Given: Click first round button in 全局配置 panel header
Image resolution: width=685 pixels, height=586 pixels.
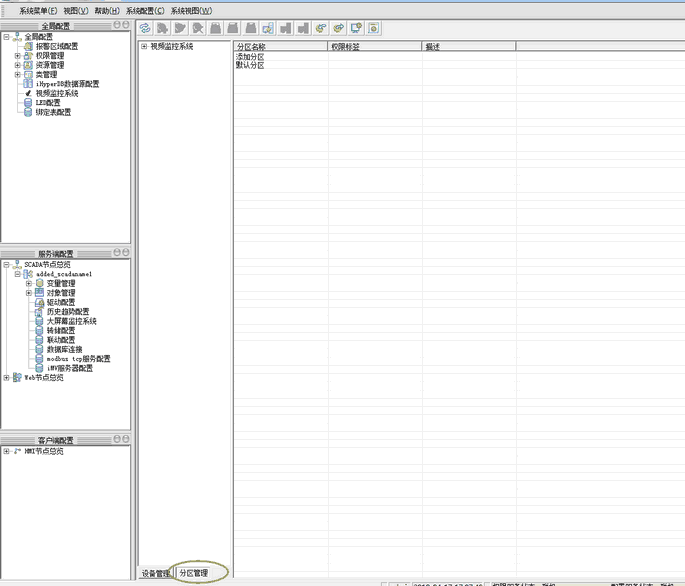Looking at the screenshot, I should point(117,25).
